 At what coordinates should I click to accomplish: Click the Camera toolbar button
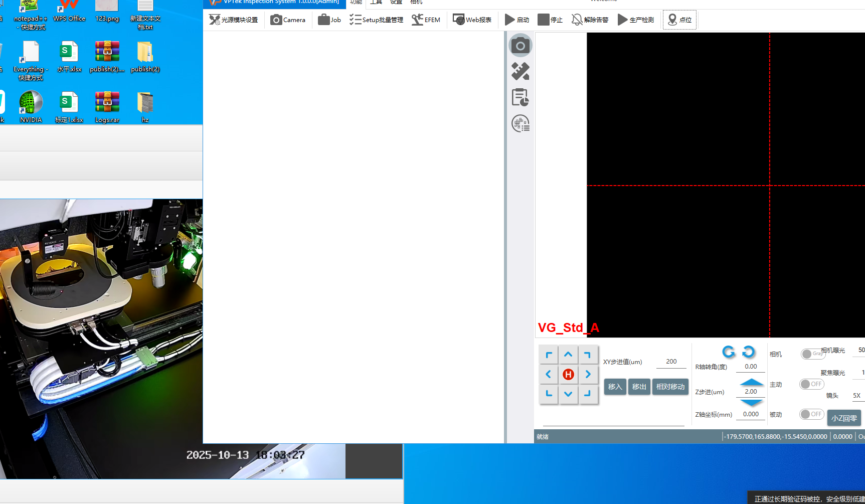pos(288,20)
